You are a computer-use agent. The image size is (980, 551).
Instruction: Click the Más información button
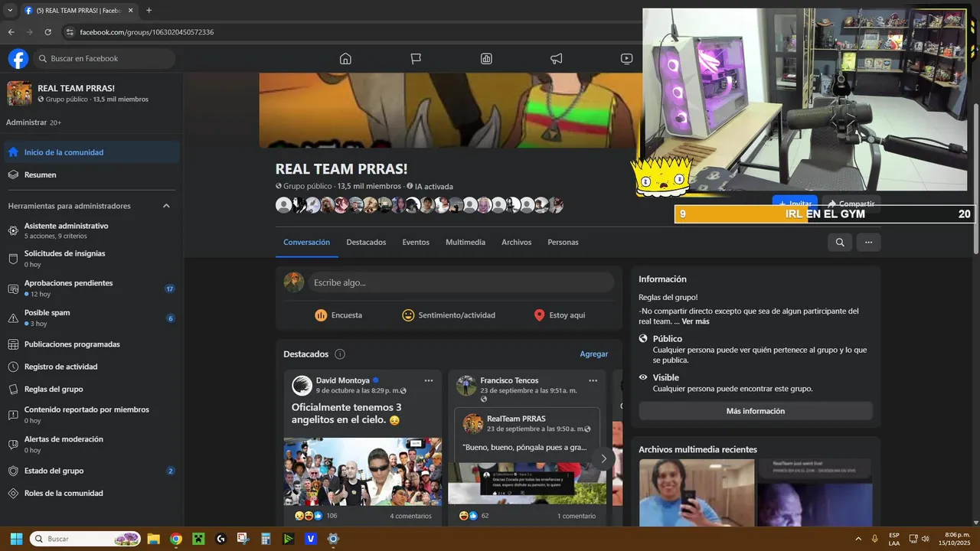pyautogui.click(x=755, y=411)
